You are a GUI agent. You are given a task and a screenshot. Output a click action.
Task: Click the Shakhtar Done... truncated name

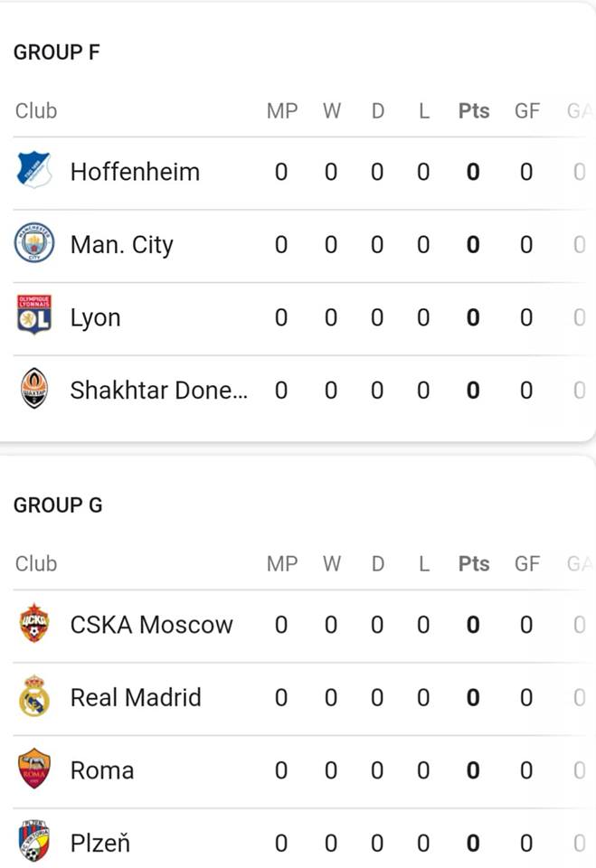click(159, 391)
